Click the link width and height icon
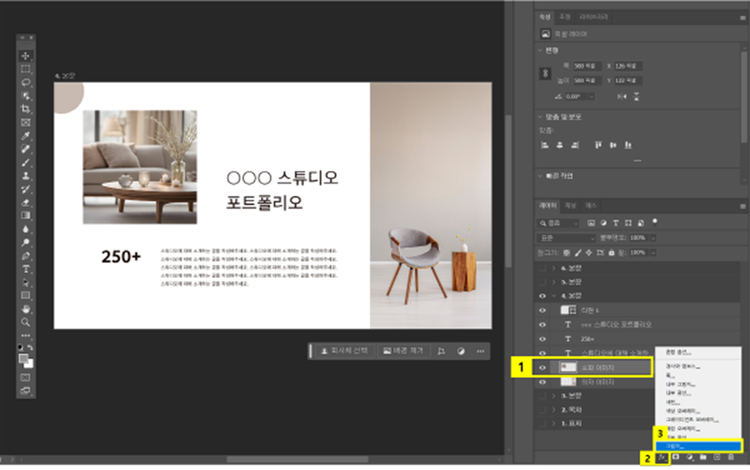Viewport: 750px width, 470px height. pyautogui.click(x=546, y=74)
